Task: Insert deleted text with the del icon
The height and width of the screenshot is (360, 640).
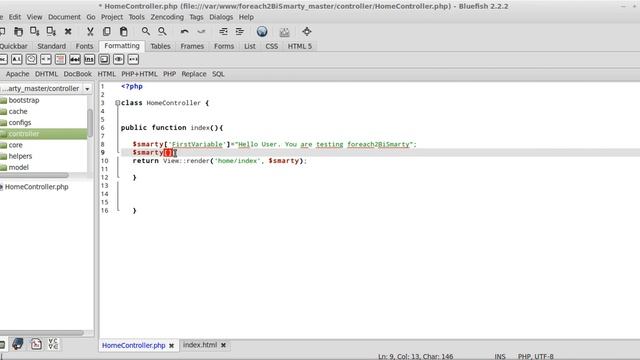Action: click(75, 60)
